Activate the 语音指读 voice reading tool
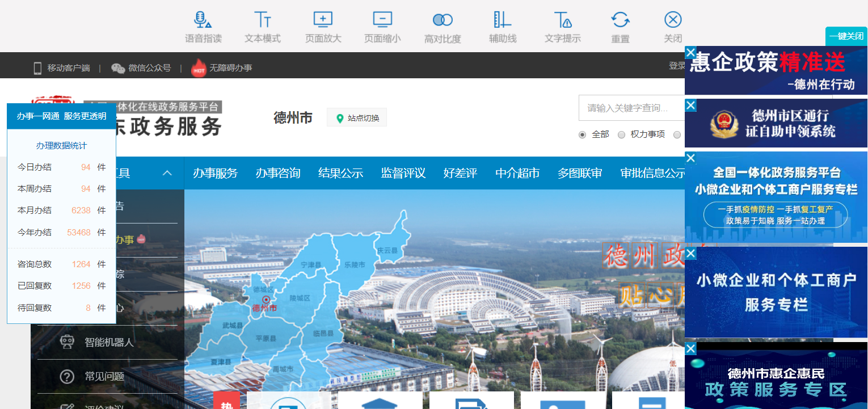This screenshot has width=868, height=409. 203,26
